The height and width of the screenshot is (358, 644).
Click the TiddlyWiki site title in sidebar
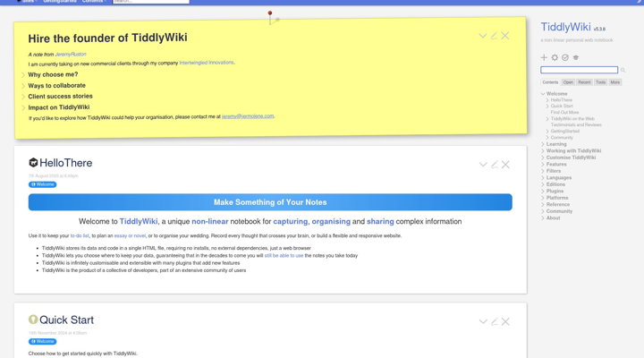[565, 27]
